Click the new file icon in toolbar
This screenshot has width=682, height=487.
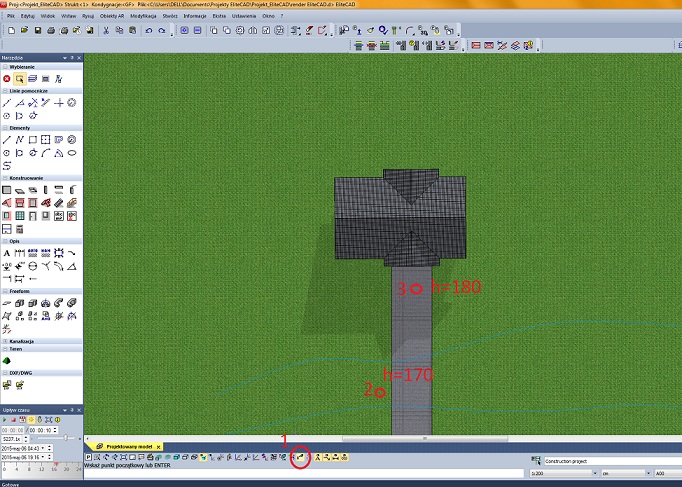tap(9, 31)
